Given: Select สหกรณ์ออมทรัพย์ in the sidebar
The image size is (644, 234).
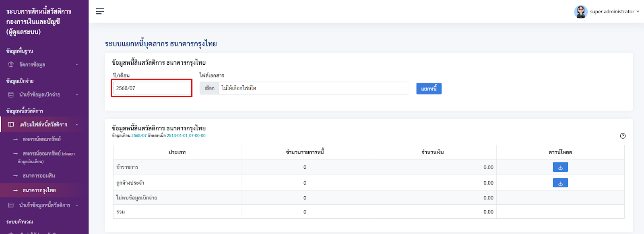Looking at the screenshot, I should 41,139.
